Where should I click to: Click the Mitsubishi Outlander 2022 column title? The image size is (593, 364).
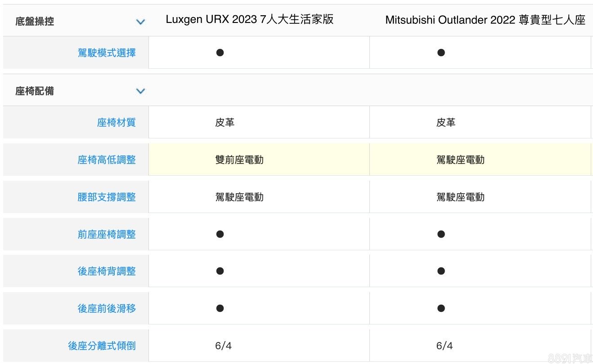[485, 20]
